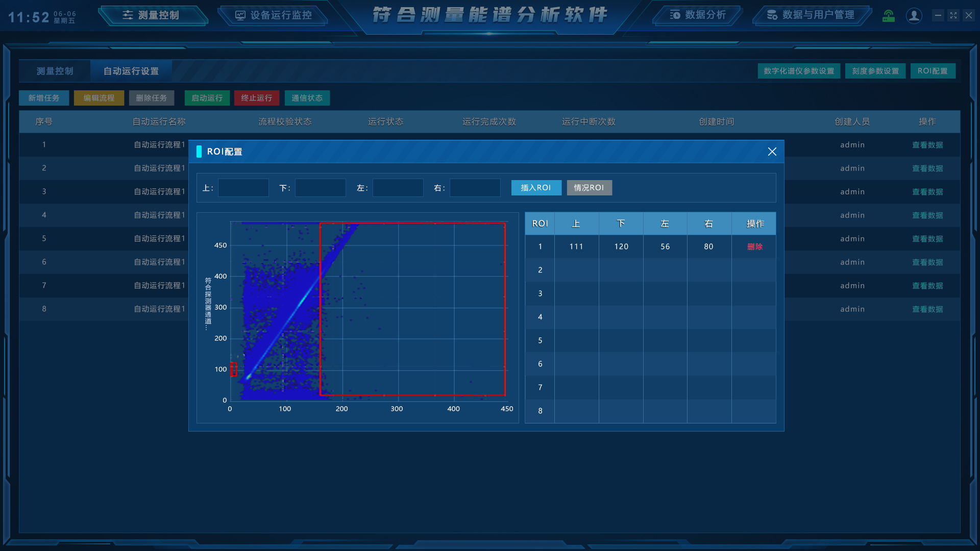Focus the 上 input field
The height and width of the screenshot is (551, 980).
click(243, 188)
